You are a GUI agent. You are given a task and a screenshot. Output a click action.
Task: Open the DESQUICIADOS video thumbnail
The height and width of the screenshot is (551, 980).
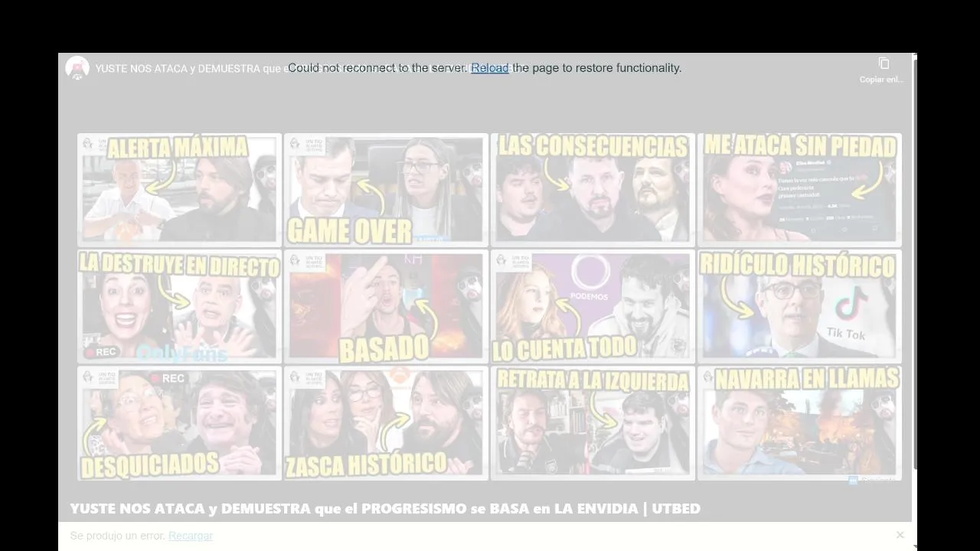tap(180, 423)
